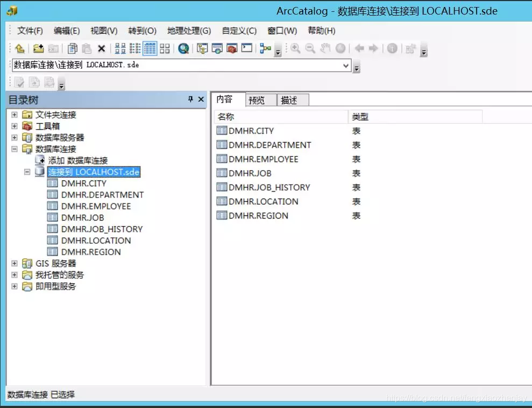Select DMHR.EMPLOYEE row in contents list

[263, 159]
